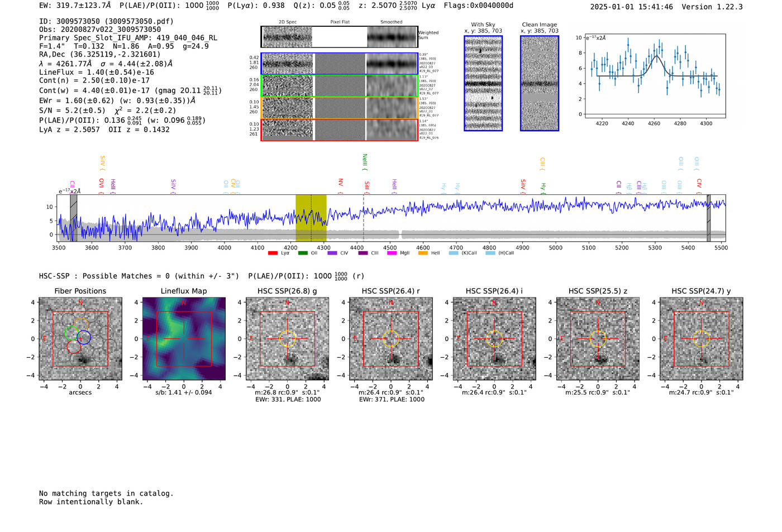Click the Weighted Sum 2D spectrum row
This screenshot has height=532, width=782.
pos(339,37)
